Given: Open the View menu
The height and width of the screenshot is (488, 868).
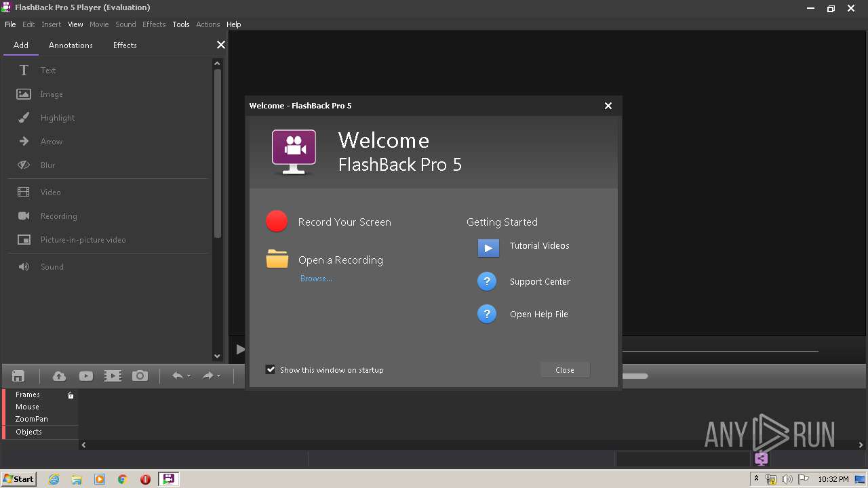Looking at the screenshot, I should 75,24.
